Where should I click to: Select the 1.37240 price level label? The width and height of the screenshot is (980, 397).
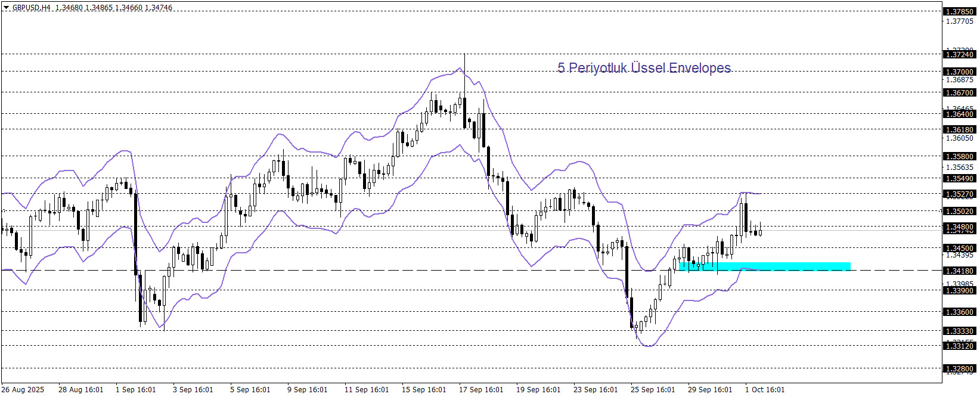tap(959, 55)
